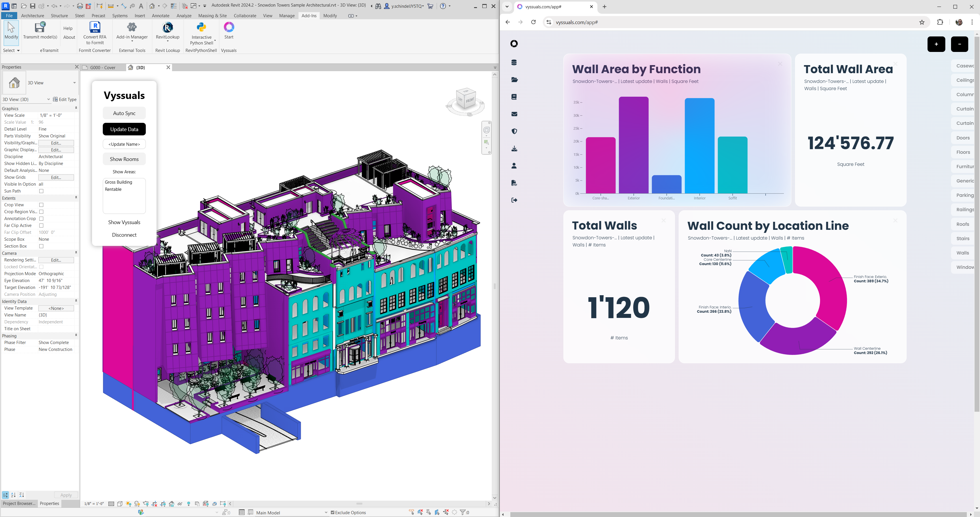Click the database icon in Vyssuals sidebar
Viewport: 980px width, 517px height.
[514, 63]
